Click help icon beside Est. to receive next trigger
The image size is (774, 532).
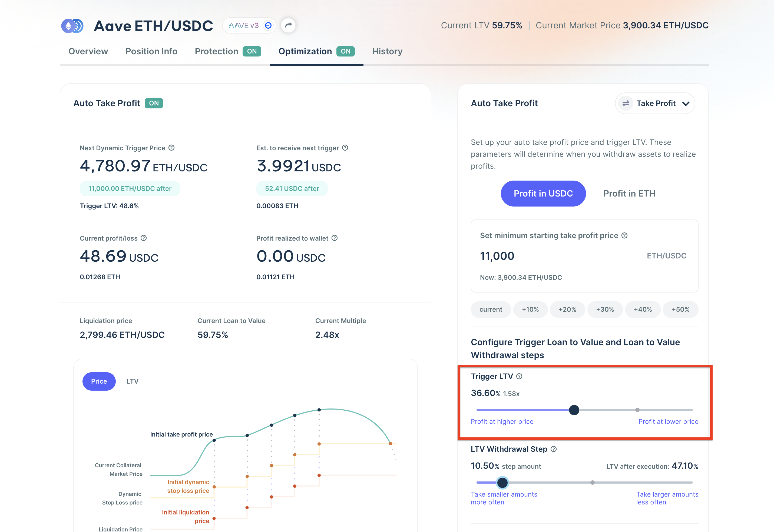(x=345, y=148)
